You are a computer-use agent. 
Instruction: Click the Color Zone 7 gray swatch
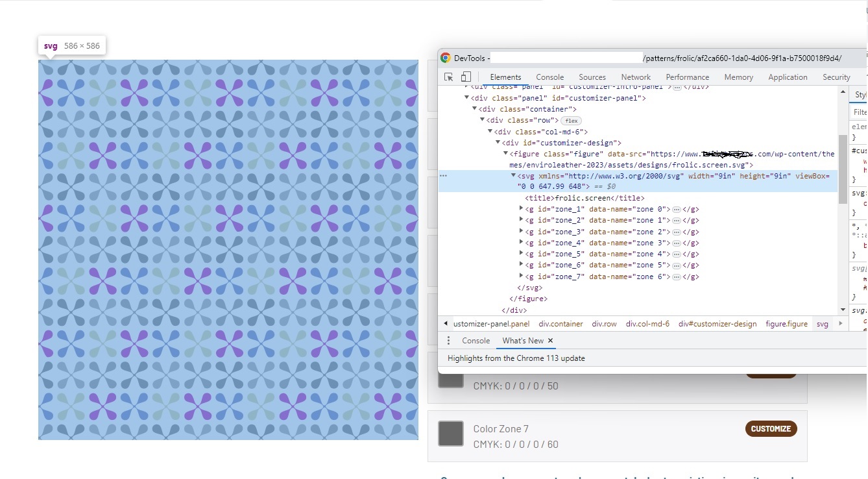(451, 434)
